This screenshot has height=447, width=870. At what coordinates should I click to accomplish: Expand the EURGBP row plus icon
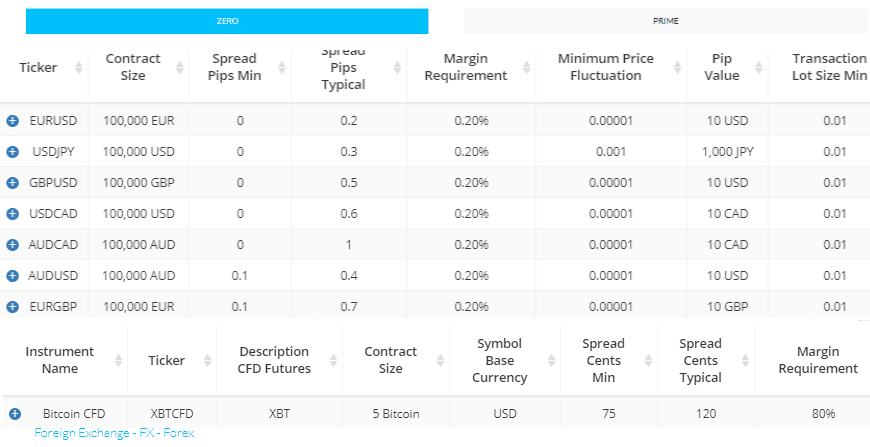point(13,307)
